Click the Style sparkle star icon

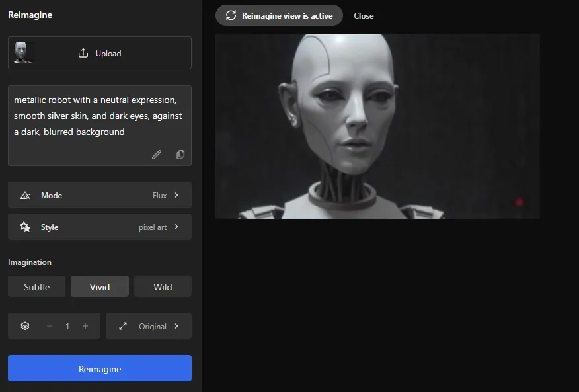pyautogui.click(x=25, y=227)
